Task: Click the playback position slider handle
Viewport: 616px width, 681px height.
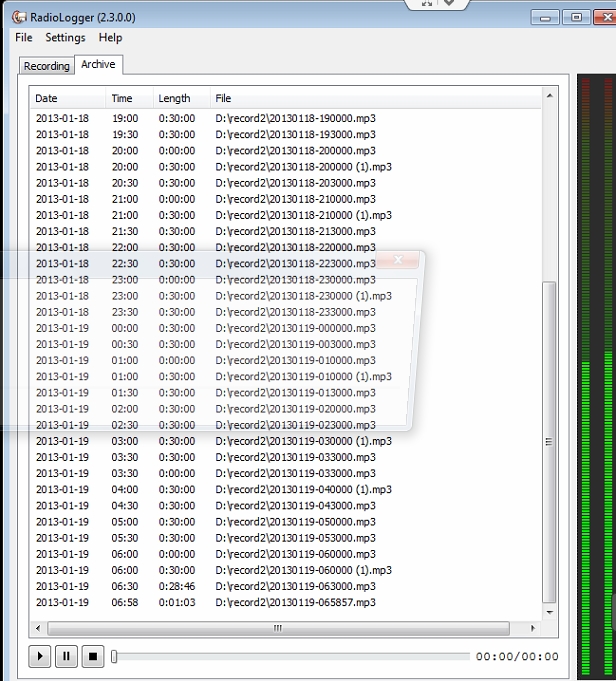Action: (114, 656)
